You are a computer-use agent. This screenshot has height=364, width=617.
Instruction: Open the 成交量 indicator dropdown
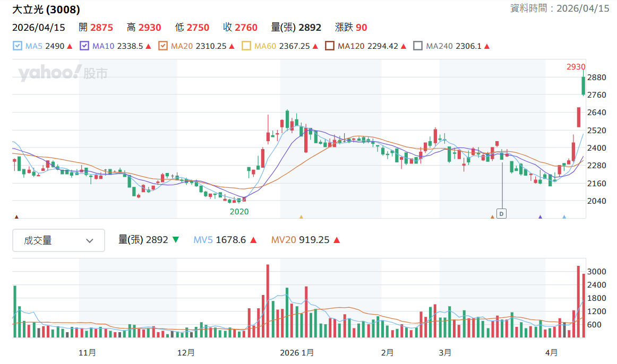(x=58, y=241)
